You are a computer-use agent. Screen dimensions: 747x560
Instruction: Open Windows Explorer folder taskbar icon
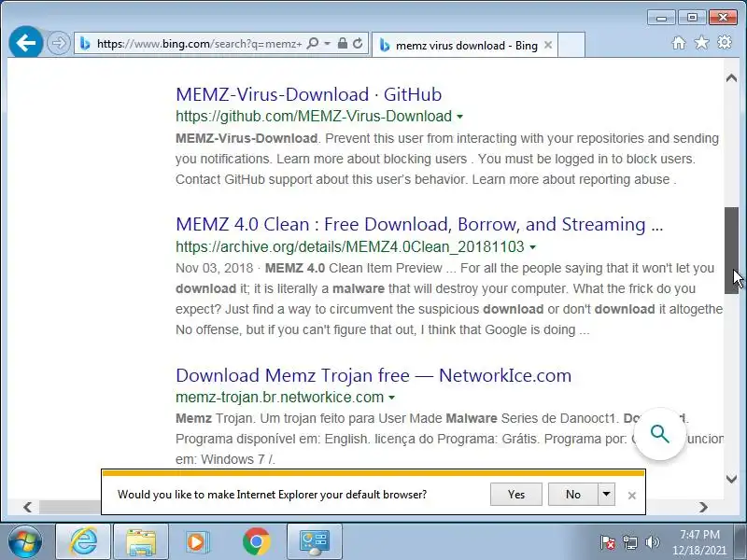pyautogui.click(x=141, y=541)
